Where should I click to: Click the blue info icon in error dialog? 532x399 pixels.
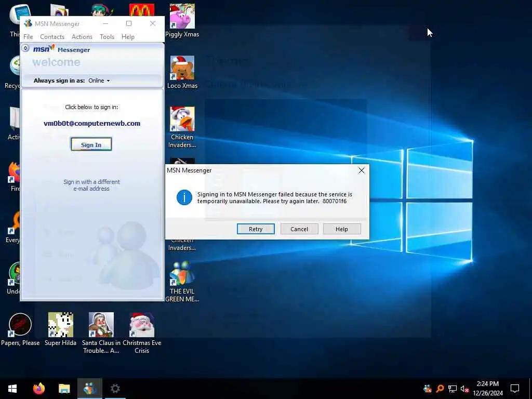(184, 197)
